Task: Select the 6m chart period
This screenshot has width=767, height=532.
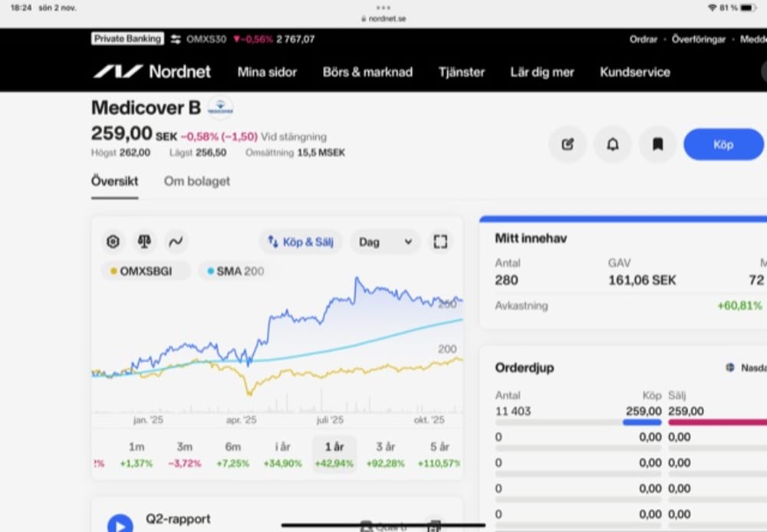Action: click(233, 455)
